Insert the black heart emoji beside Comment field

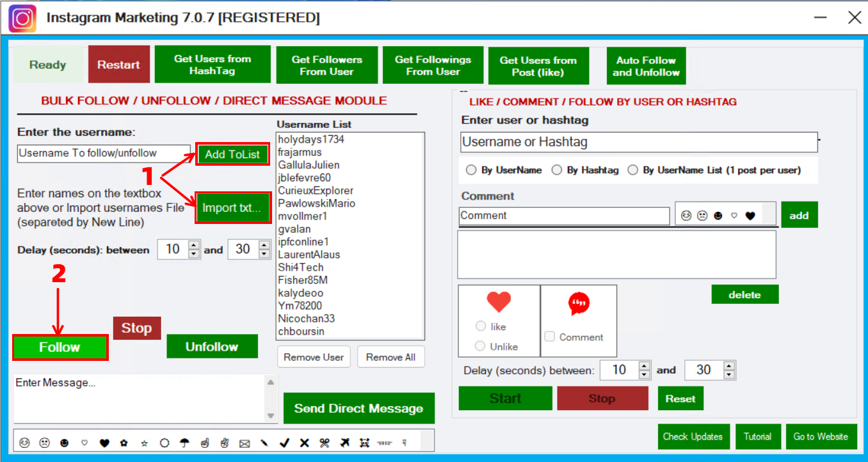(x=750, y=216)
